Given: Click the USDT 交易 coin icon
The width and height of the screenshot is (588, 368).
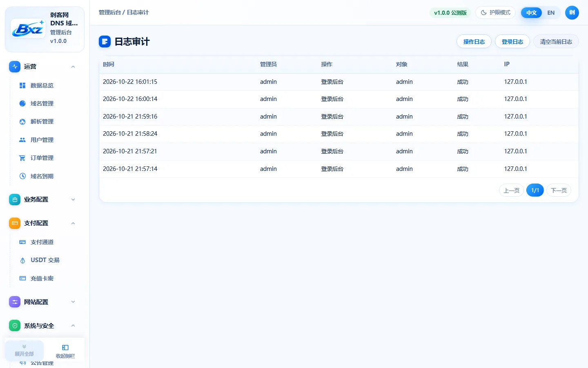Looking at the screenshot, I should (x=22, y=260).
